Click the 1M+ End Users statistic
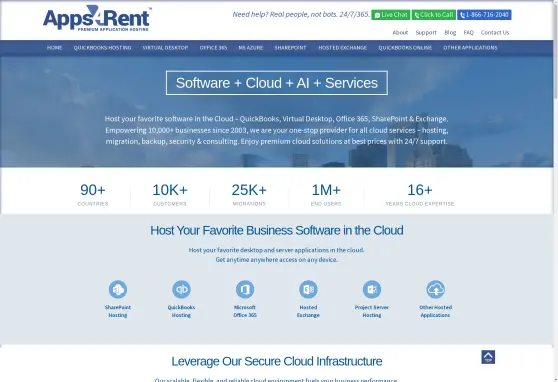This screenshot has width=558, height=382. 326,195
